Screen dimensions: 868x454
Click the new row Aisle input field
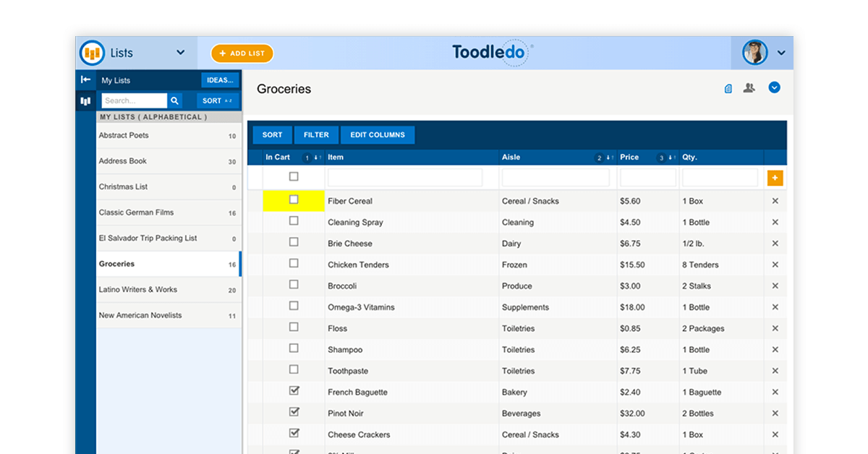[556, 178]
